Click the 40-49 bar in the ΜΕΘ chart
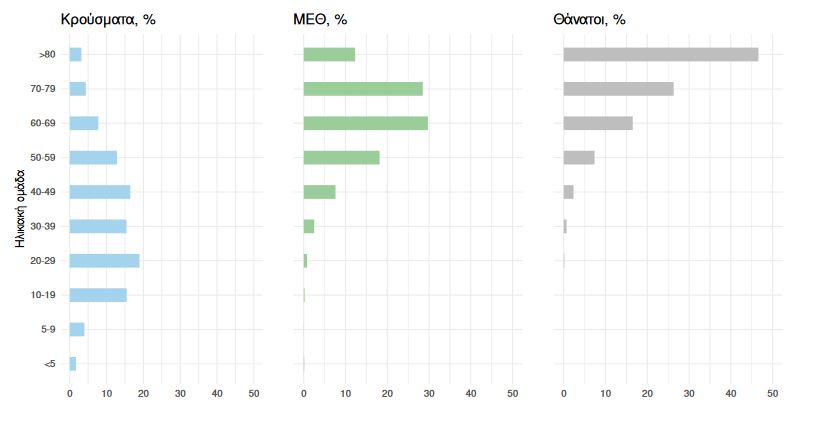 [x=319, y=192]
